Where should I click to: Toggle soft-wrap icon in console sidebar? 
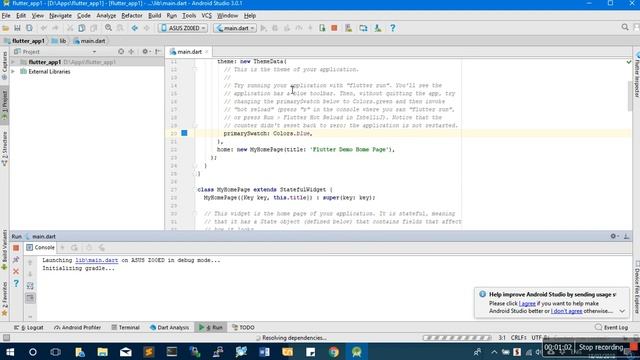coord(30,286)
